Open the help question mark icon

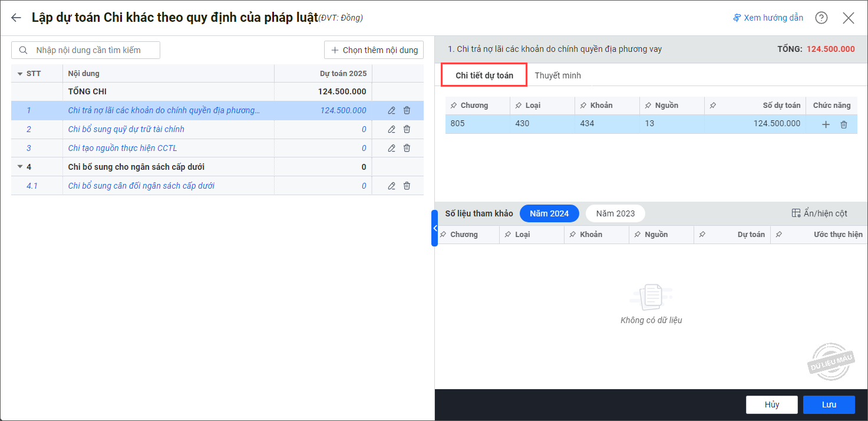click(x=821, y=18)
